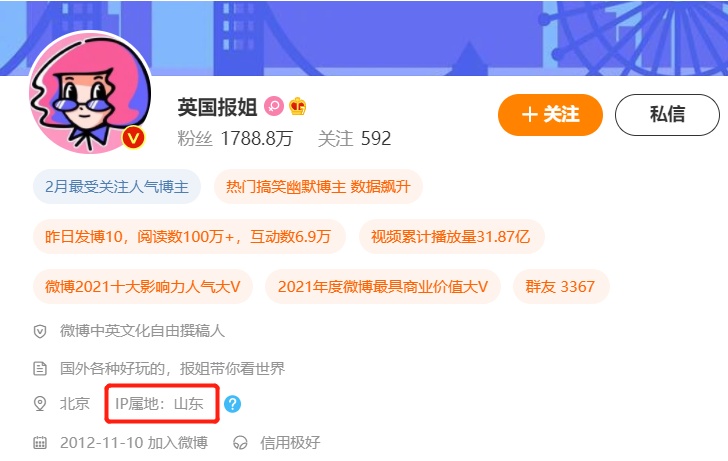Screen dimensions: 728x461
Task: Click the gold crown membership icon
Action: coord(298,106)
